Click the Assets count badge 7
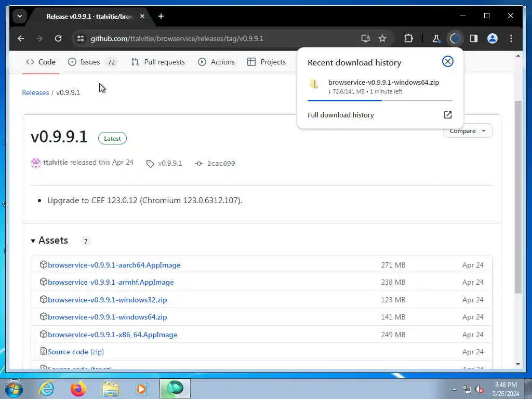Screen dimensions: 532x399 (86, 241)
